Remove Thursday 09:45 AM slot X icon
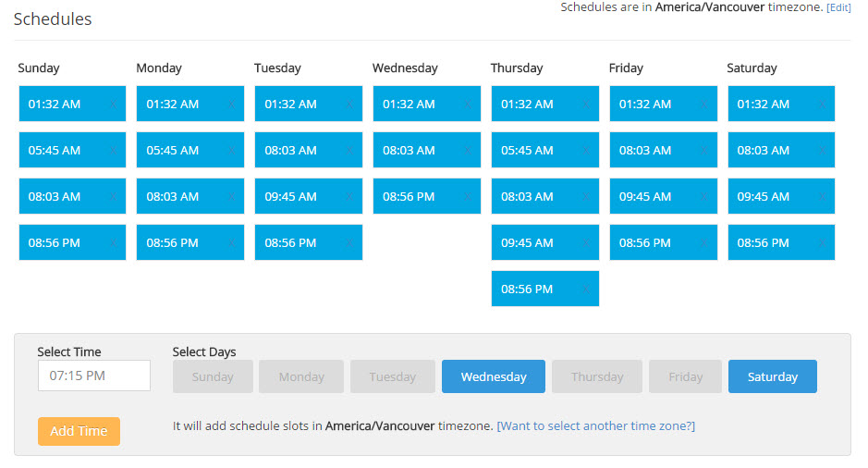The width and height of the screenshot is (868, 468). (x=585, y=243)
